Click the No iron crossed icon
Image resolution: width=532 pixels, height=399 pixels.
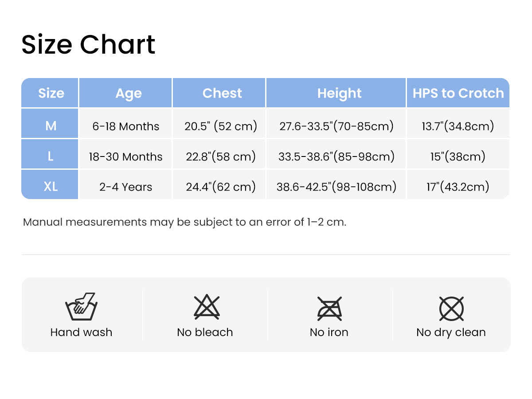329,308
